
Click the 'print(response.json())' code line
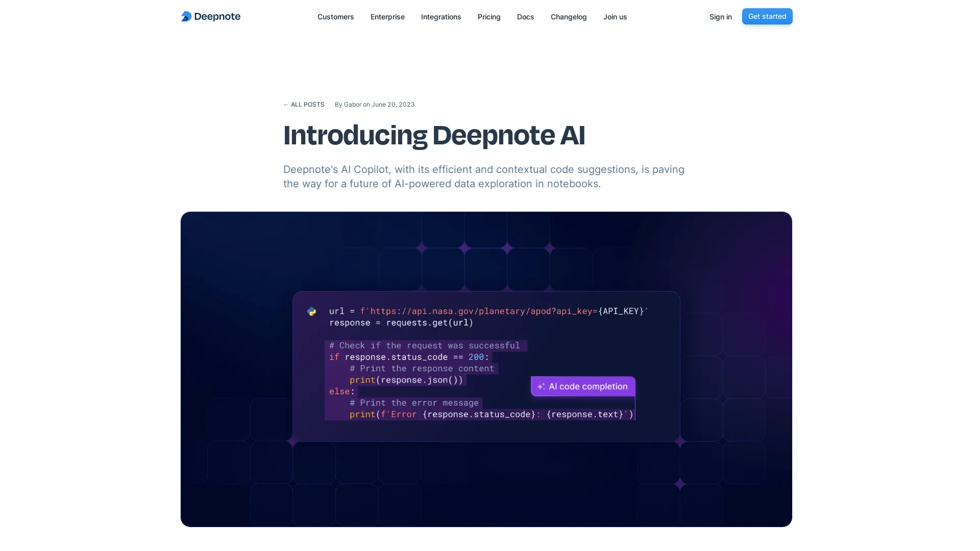click(406, 380)
